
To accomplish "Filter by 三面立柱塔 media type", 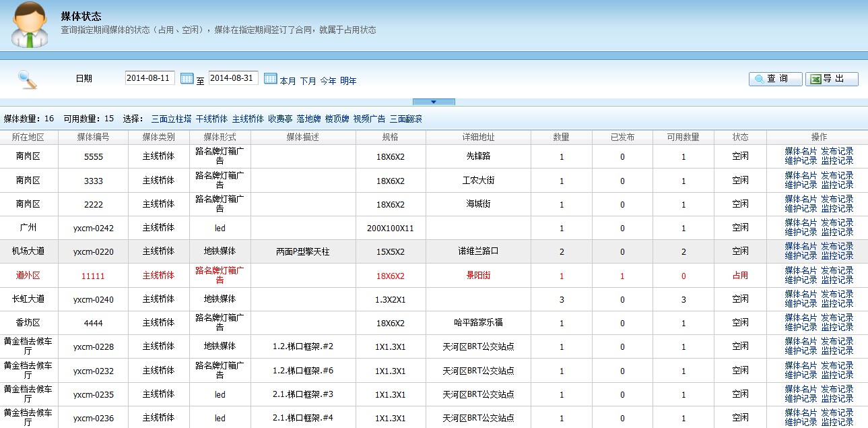I will 171,119.
